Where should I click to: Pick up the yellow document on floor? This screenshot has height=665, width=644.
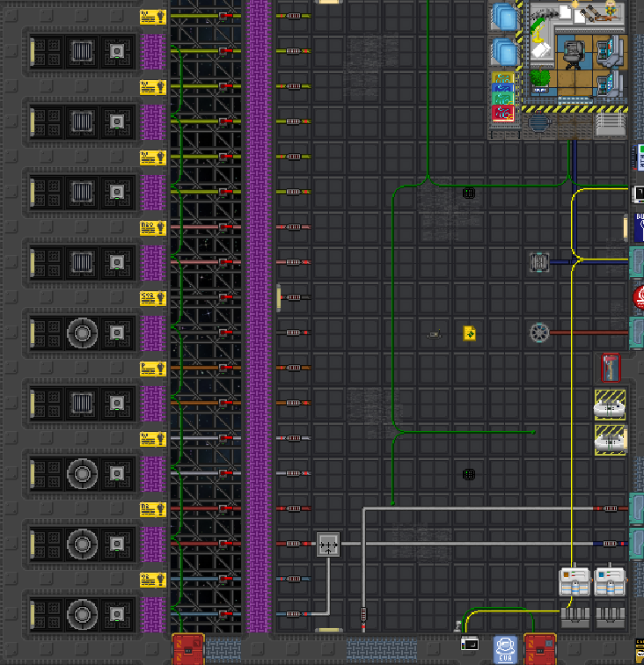(x=469, y=333)
